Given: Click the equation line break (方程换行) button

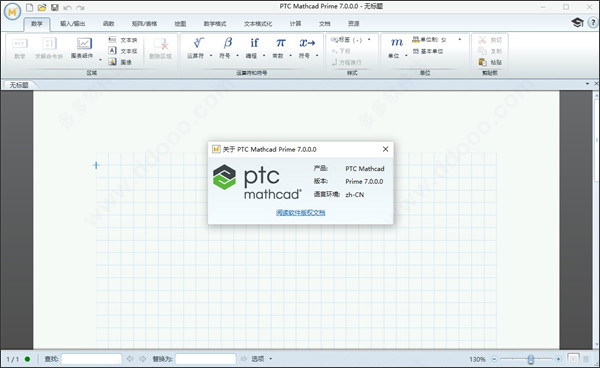Looking at the screenshot, I should (x=346, y=62).
